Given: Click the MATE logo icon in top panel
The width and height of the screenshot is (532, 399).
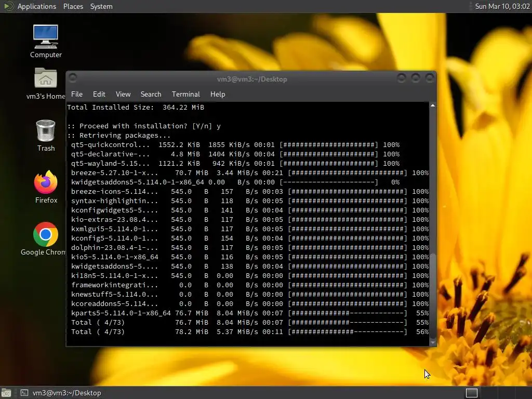Looking at the screenshot, I should point(8,6).
